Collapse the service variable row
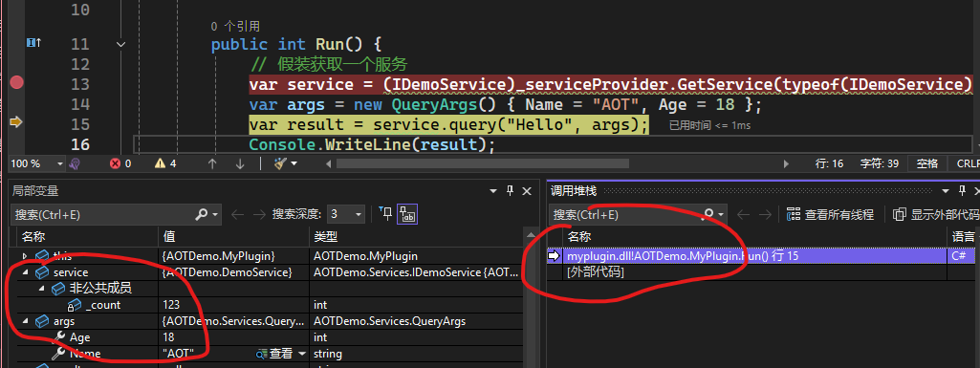Screen dimensions: 980x368 (x=25, y=272)
